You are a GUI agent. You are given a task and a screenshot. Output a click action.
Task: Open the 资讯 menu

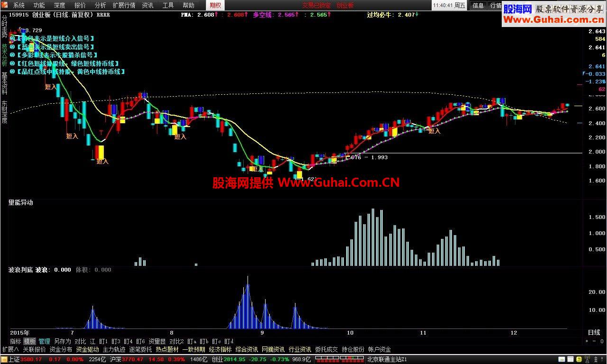(x=147, y=5)
